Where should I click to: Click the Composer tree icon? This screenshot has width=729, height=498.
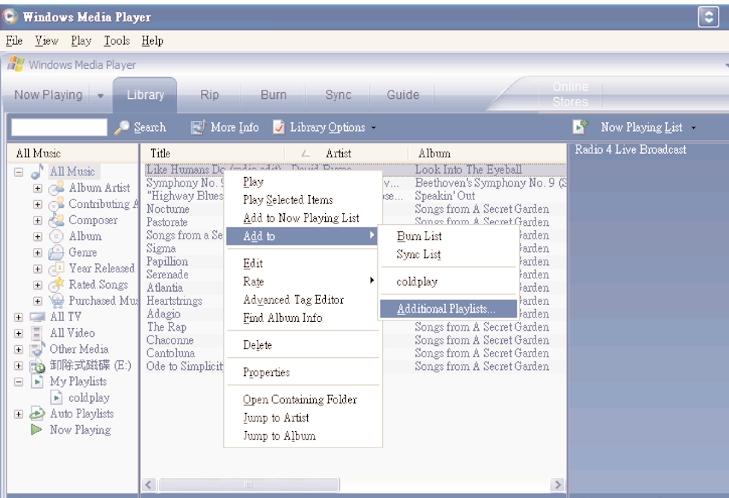pyautogui.click(x=56, y=220)
